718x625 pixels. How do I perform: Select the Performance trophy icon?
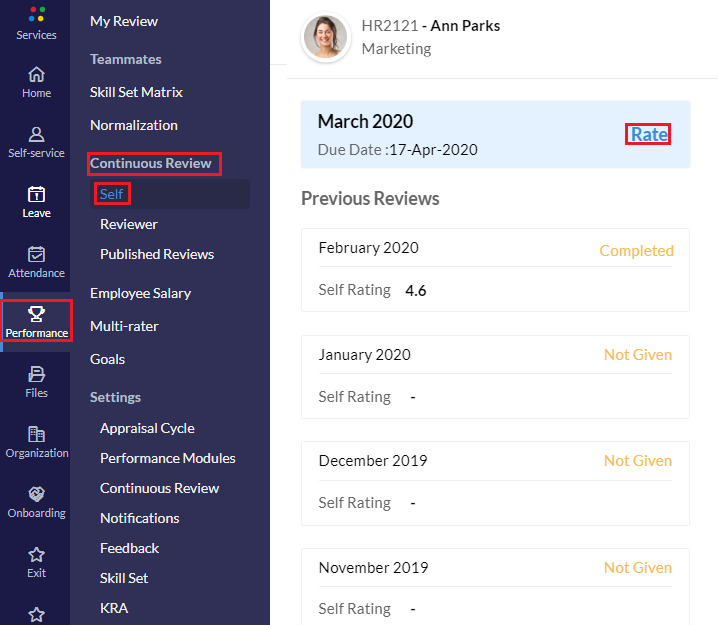pyautogui.click(x=36, y=315)
